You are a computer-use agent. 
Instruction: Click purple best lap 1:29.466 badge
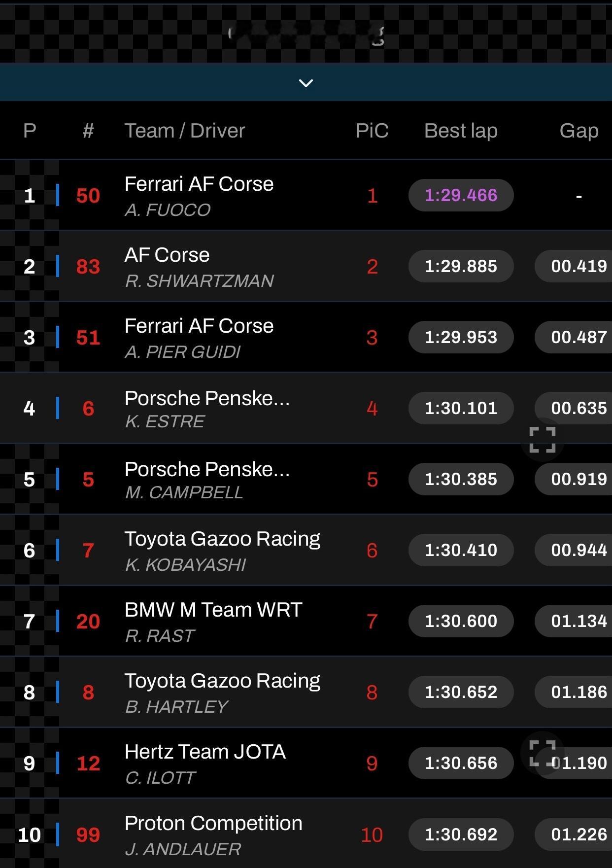pos(461,195)
